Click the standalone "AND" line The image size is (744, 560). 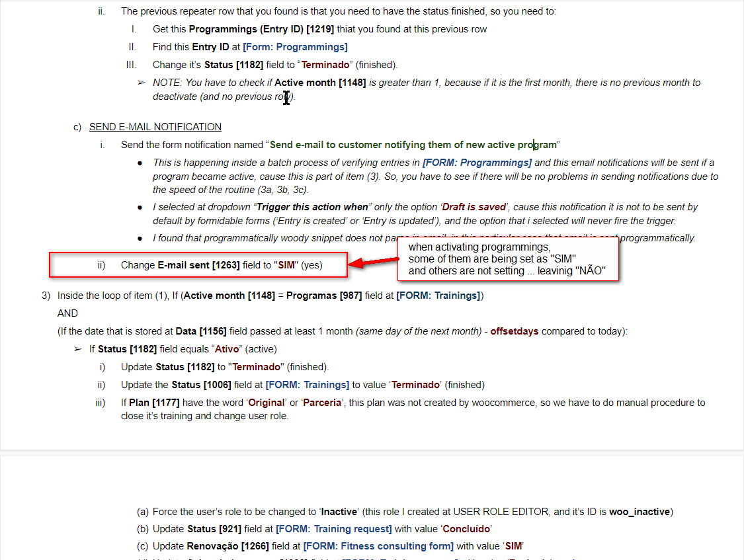coord(67,313)
